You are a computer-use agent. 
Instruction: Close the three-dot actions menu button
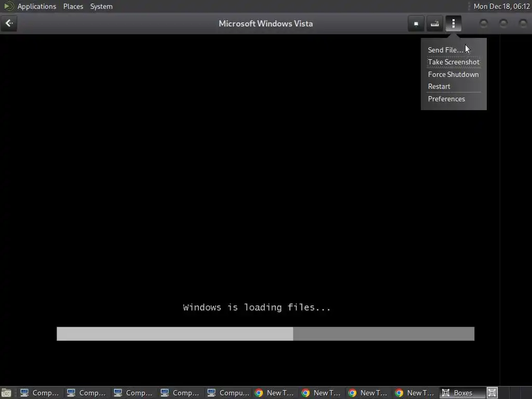453,23
